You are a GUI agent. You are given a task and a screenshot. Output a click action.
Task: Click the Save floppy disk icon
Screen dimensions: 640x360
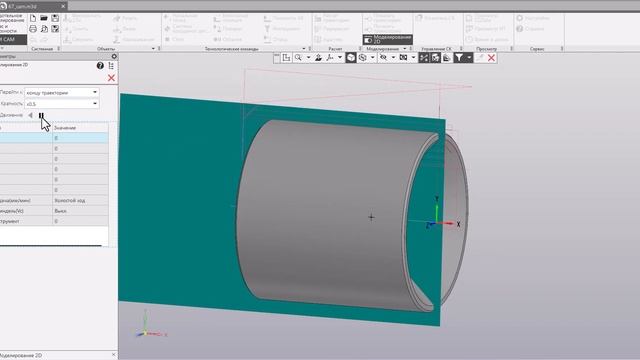55,18
